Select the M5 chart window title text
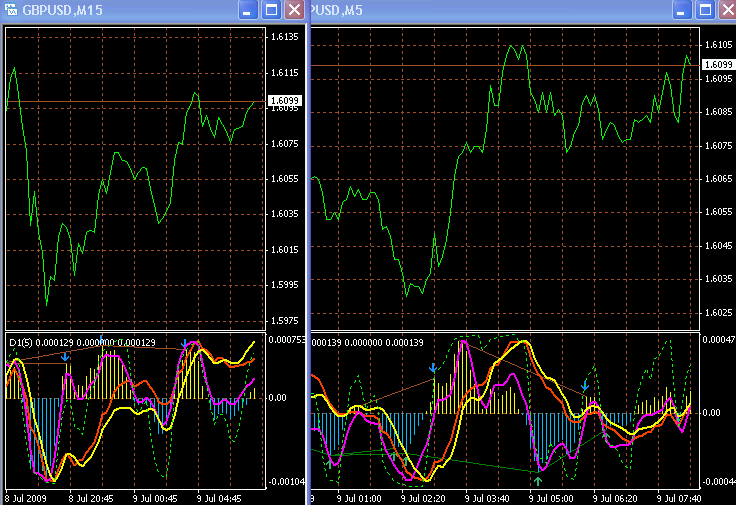 tap(337, 10)
